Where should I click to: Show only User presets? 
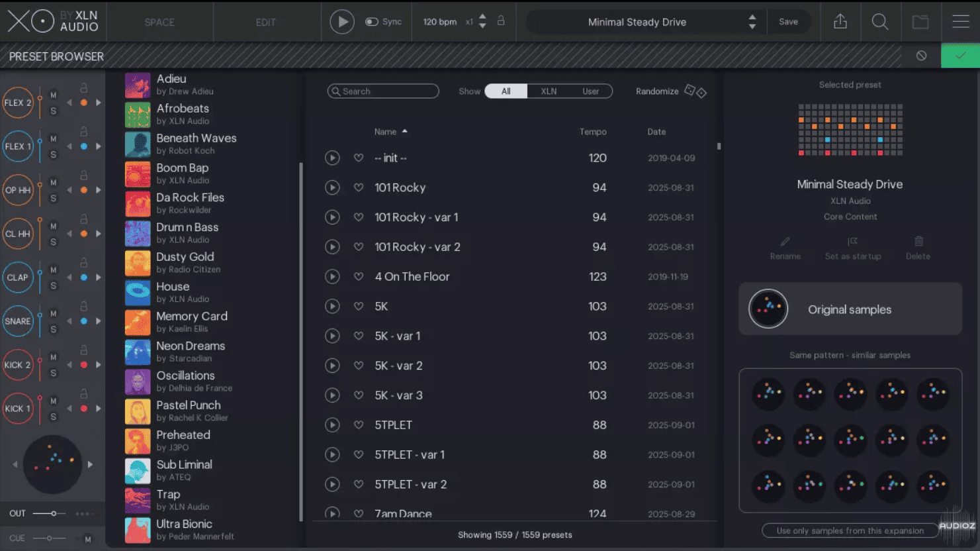coord(591,91)
